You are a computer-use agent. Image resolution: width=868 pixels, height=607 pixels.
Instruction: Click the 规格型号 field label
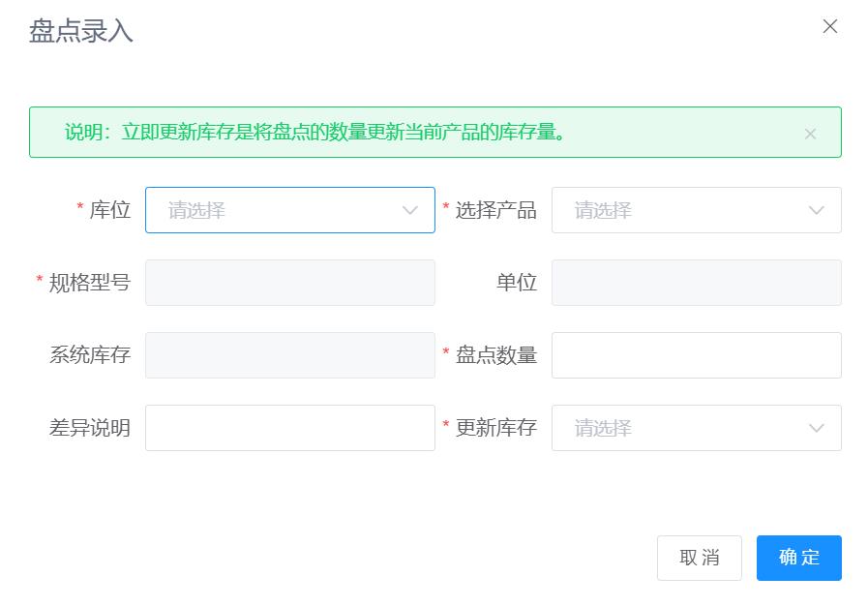tap(90, 283)
